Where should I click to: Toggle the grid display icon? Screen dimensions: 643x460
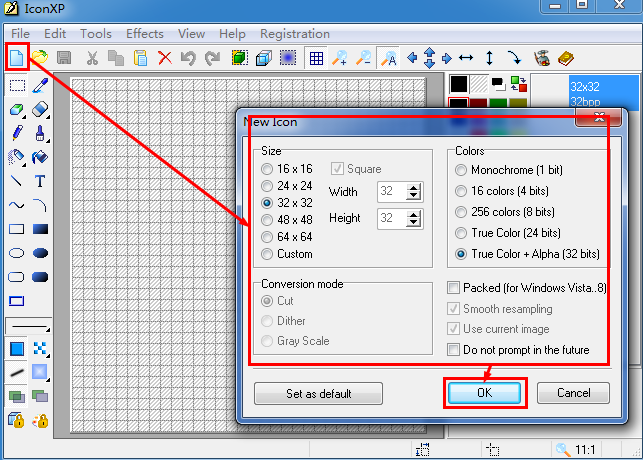point(316,58)
